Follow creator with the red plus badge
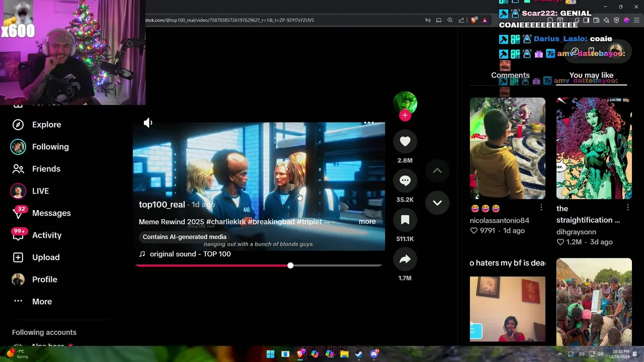Viewport: 644px width, 362px height. (405, 116)
